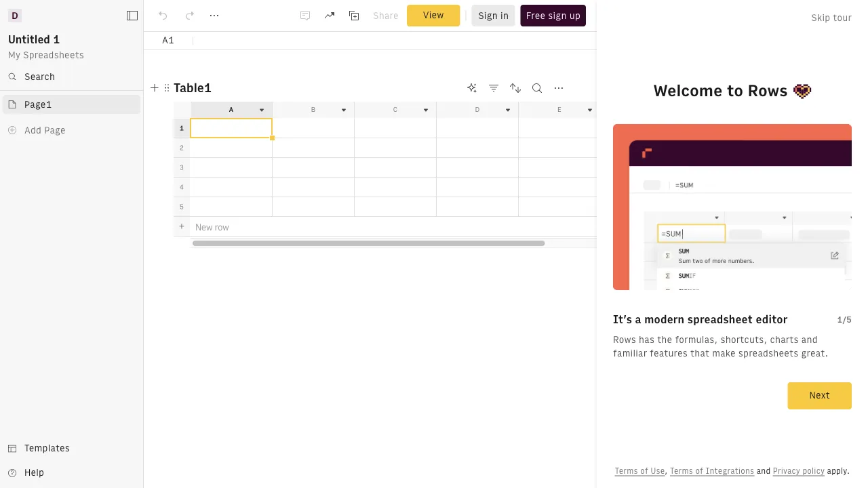Click the formula bar input
The image size is (868, 488).
(x=393, y=41)
